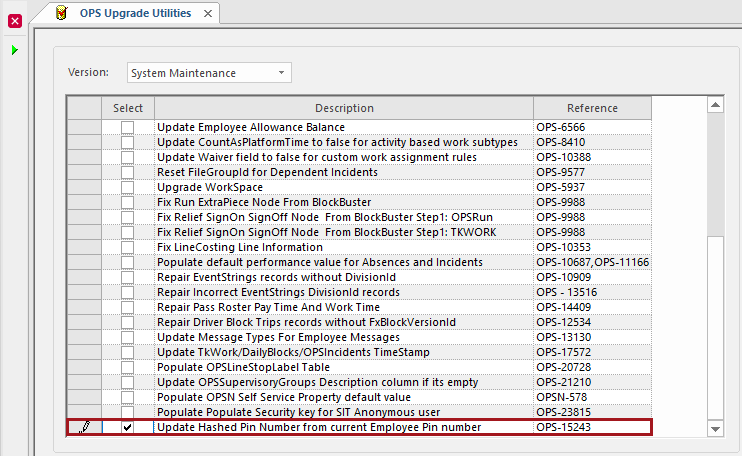This screenshot has height=456, width=742.
Task: Select 'Update Hashed Pin Number' description cell
Action: pos(344,427)
